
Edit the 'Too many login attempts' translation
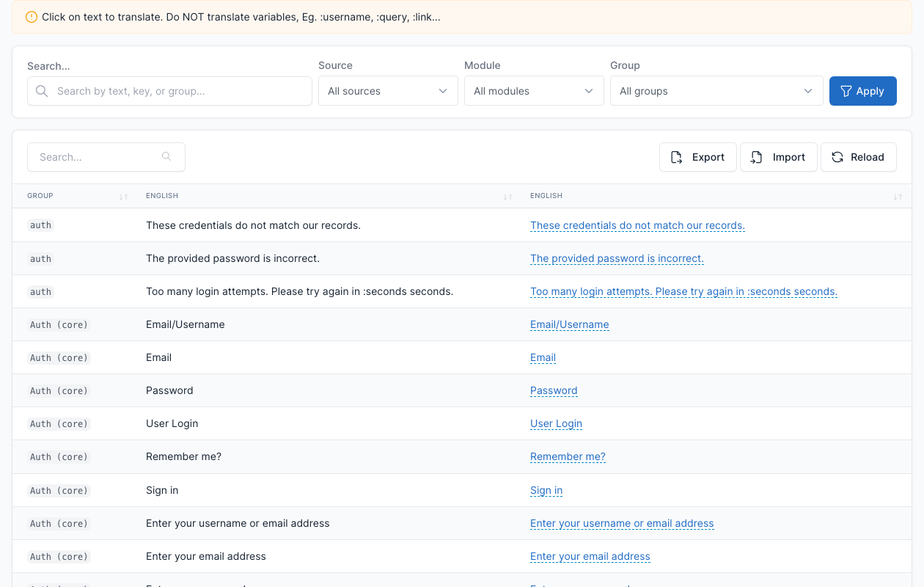point(683,291)
